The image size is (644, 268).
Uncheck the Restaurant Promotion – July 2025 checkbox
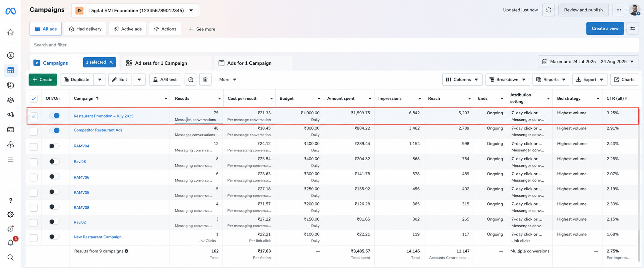tap(33, 116)
